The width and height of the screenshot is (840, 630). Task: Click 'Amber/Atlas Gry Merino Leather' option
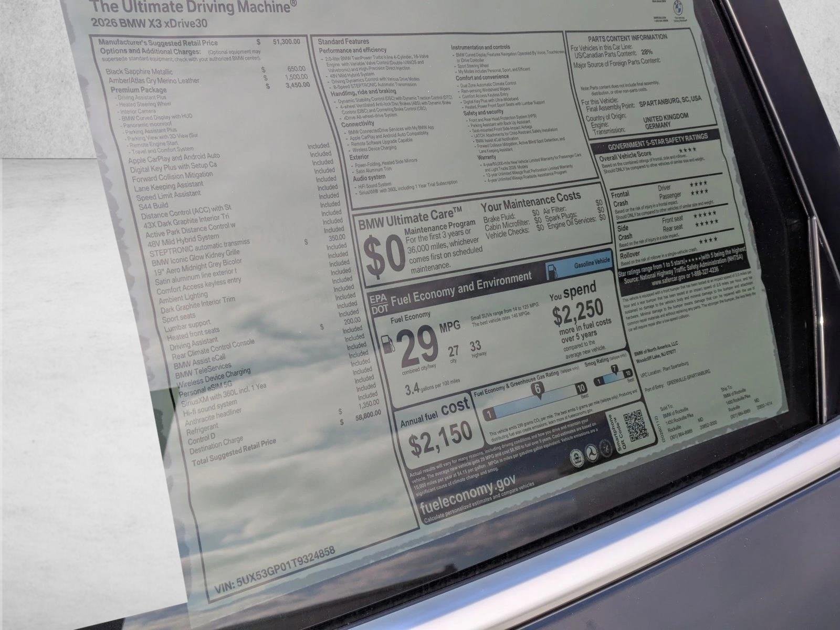click(154, 81)
